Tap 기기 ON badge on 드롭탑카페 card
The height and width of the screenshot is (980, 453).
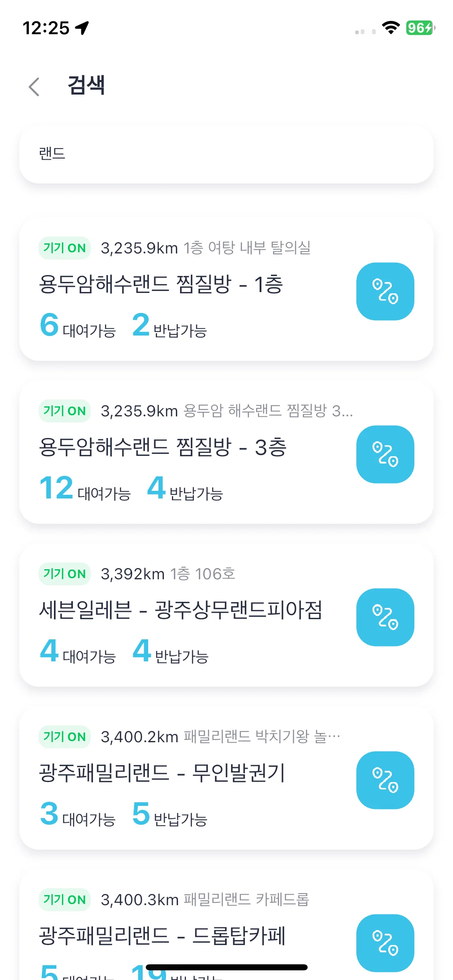tap(64, 900)
